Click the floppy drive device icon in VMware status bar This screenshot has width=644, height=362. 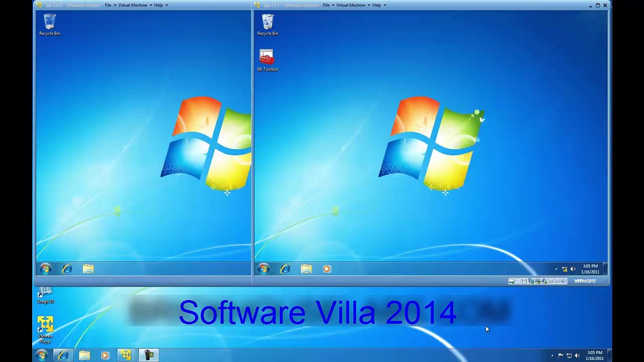[x=524, y=281]
